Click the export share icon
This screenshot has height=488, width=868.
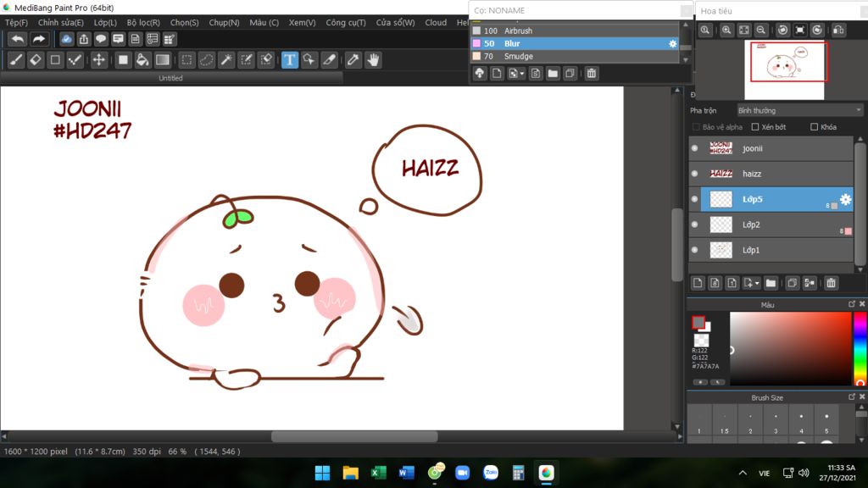(84, 39)
